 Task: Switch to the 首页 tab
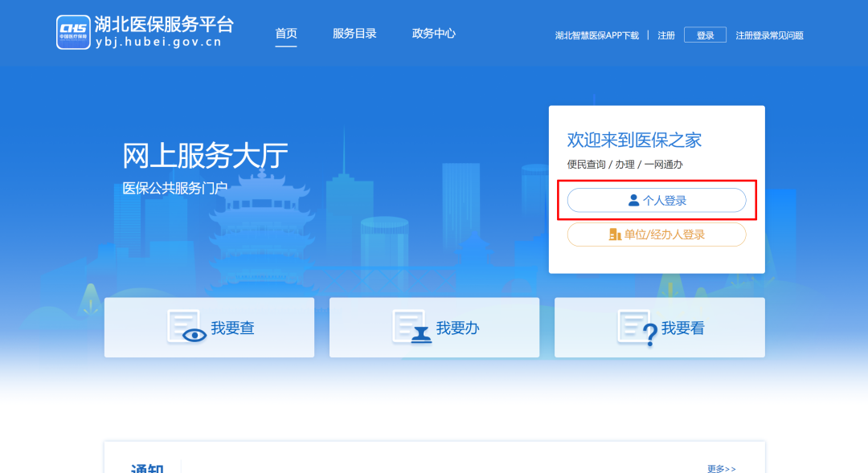(286, 34)
